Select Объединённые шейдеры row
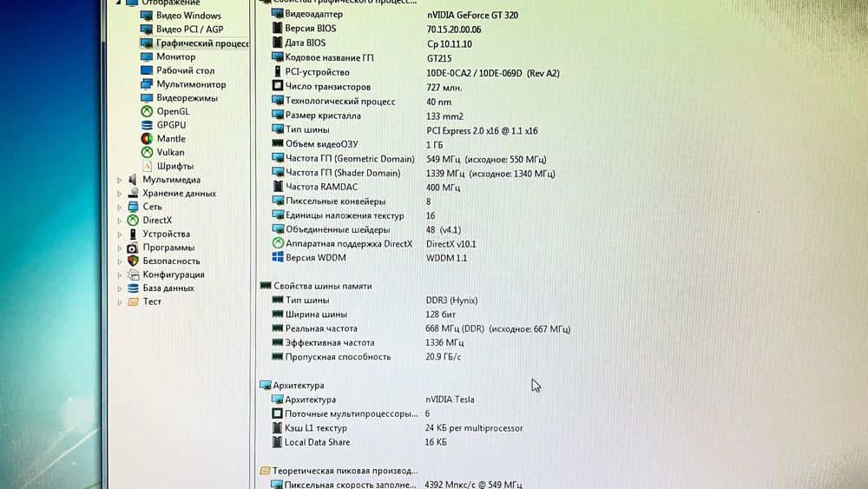 (366, 229)
